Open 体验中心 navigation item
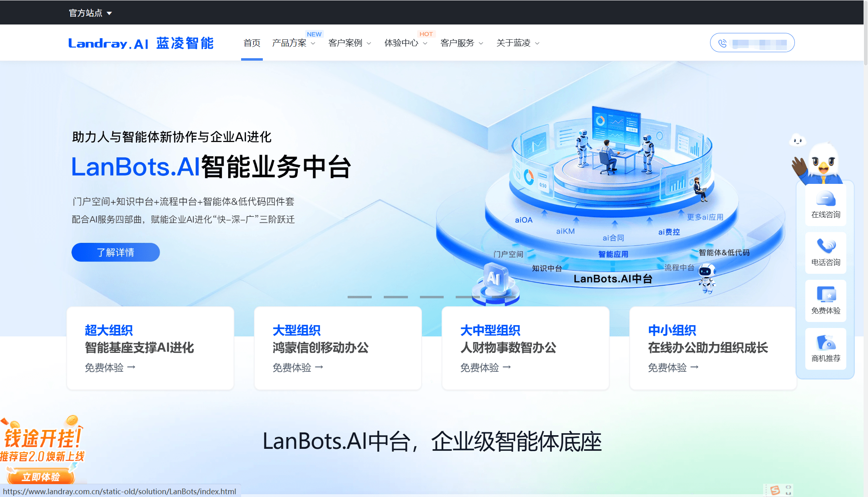 click(x=401, y=43)
